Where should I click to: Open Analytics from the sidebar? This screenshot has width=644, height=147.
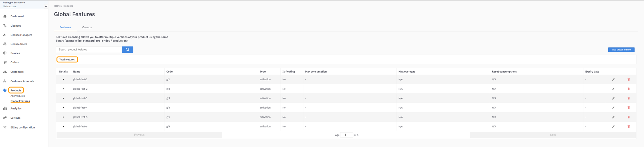tap(16, 108)
